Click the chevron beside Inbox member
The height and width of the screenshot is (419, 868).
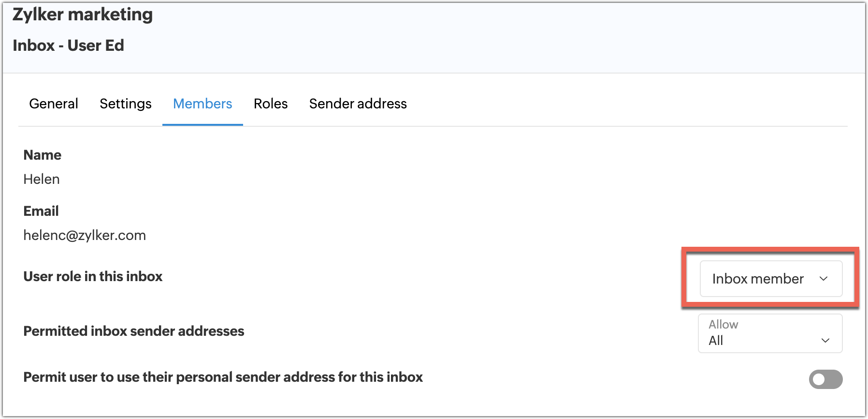coord(824,279)
